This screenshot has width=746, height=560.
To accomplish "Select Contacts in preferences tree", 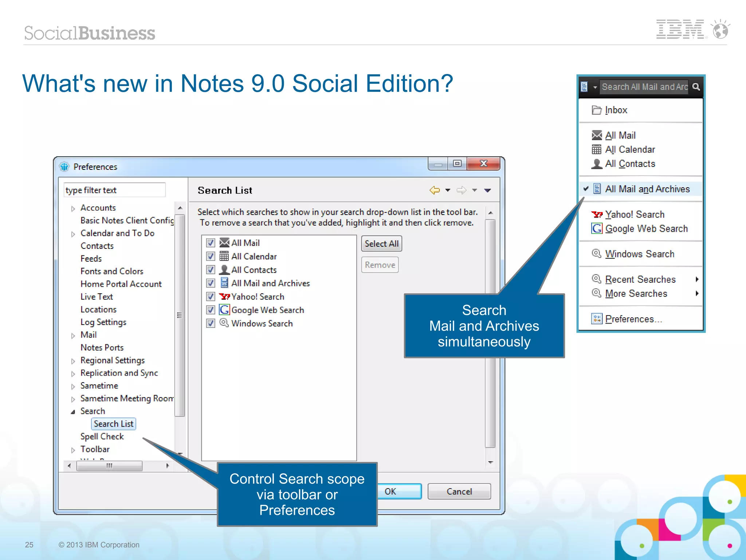I will pyautogui.click(x=97, y=246).
